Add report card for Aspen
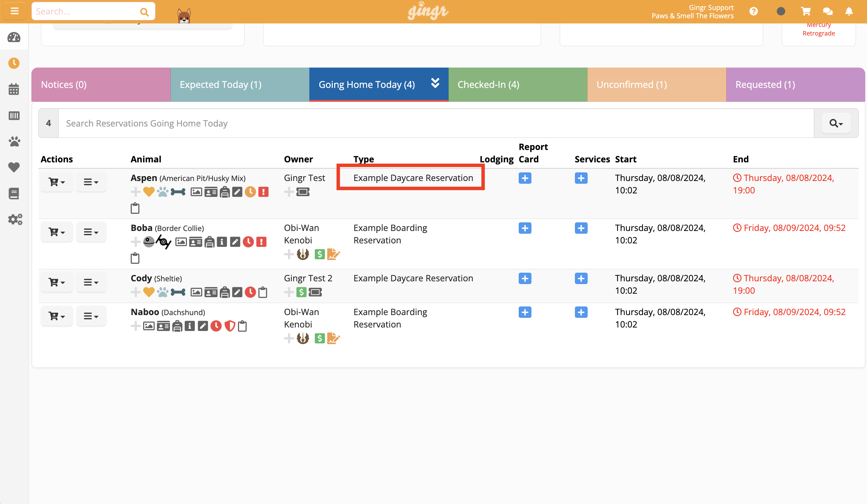The height and width of the screenshot is (504, 867). pyautogui.click(x=525, y=178)
